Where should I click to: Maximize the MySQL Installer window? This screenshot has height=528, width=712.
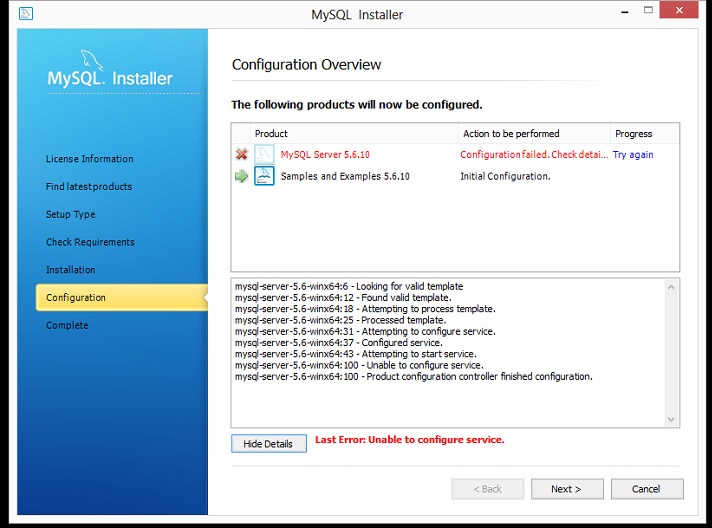point(648,10)
